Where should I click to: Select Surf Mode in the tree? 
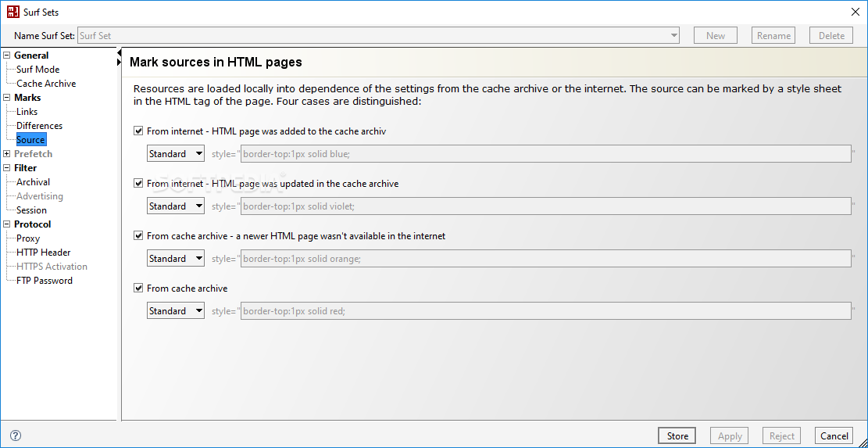(x=38, y=70)
